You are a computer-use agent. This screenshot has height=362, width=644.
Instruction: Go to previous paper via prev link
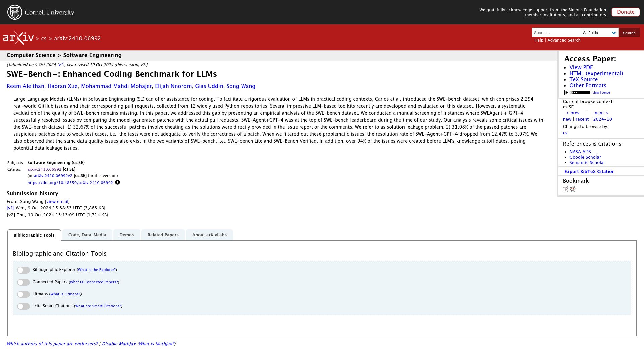[573, 113]
